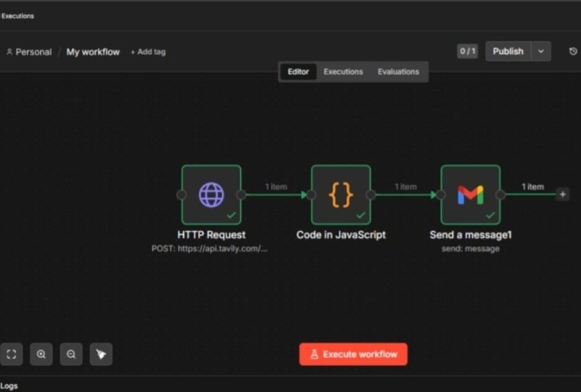Image resolution: width=581 pixels, height=392 pixels.
Task: Click the Publish button
Action: tap(508, 51)
